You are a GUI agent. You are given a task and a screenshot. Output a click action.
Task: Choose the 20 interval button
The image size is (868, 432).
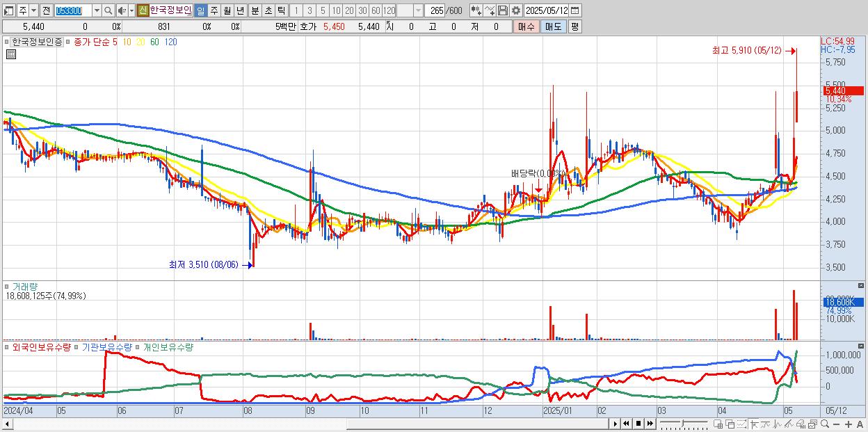pyautogui.click(x=349, y=10)
